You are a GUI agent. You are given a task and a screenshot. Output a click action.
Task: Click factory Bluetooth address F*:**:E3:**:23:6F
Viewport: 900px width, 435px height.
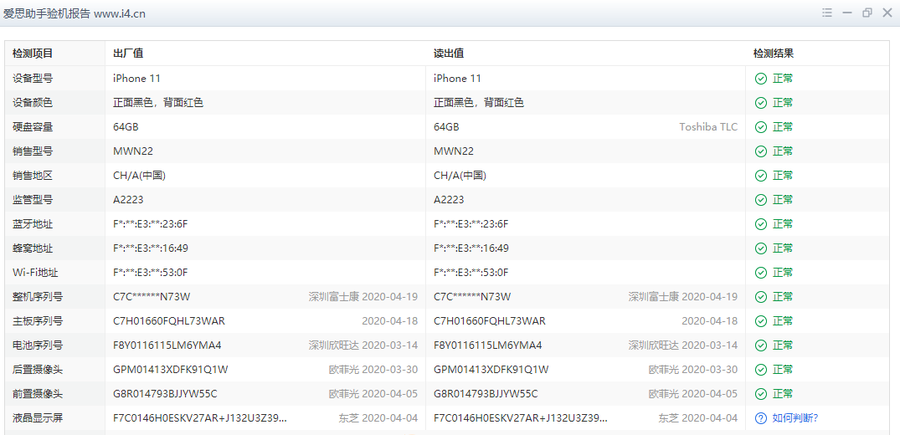[x=150, y=224]
